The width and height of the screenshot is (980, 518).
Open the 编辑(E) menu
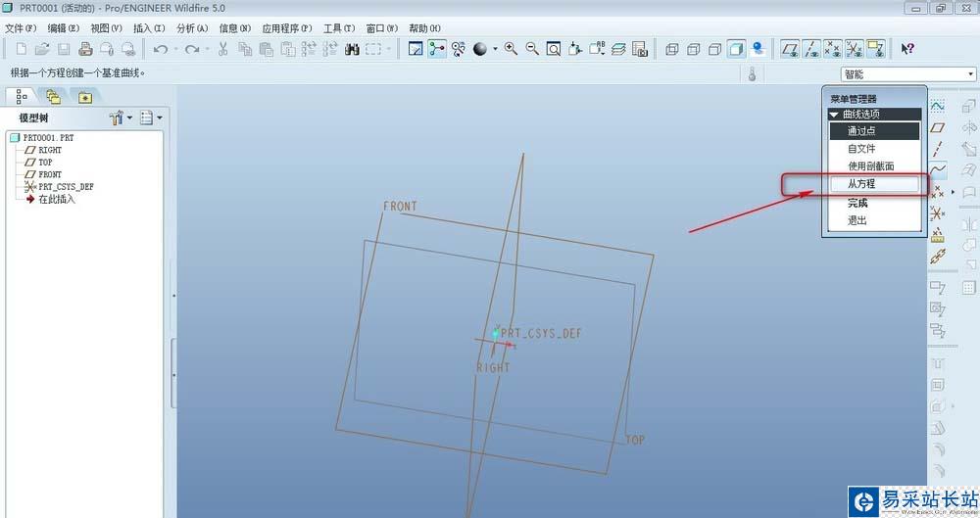63,28
